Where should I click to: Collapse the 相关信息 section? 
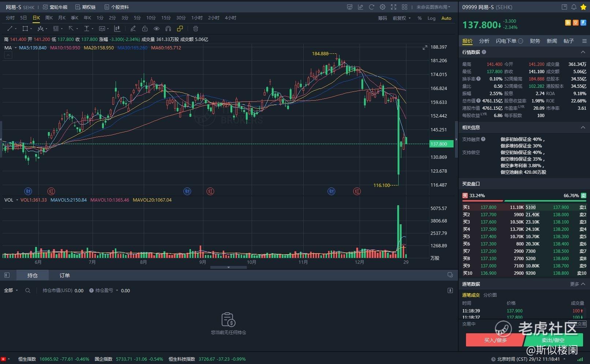pos(583,128)
